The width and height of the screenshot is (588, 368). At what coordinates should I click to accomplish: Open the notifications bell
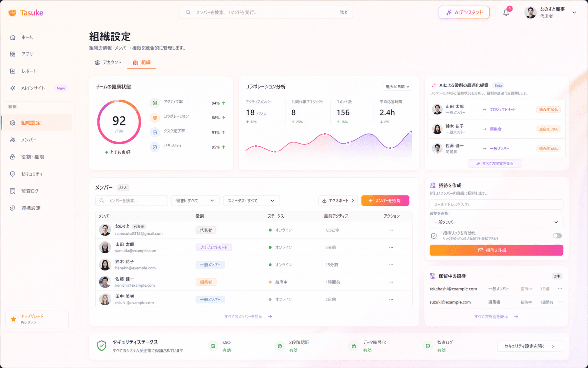(x=506, y=13)
